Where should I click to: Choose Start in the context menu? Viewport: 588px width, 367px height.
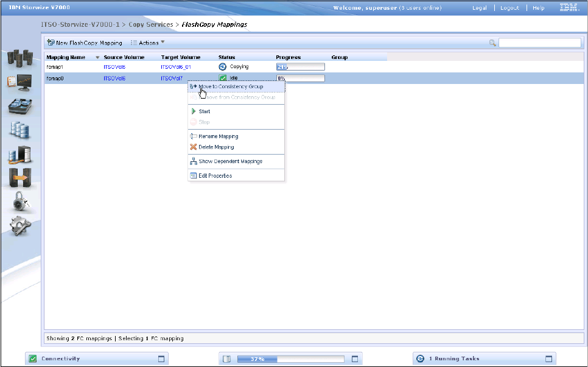(x=205, y=111)
